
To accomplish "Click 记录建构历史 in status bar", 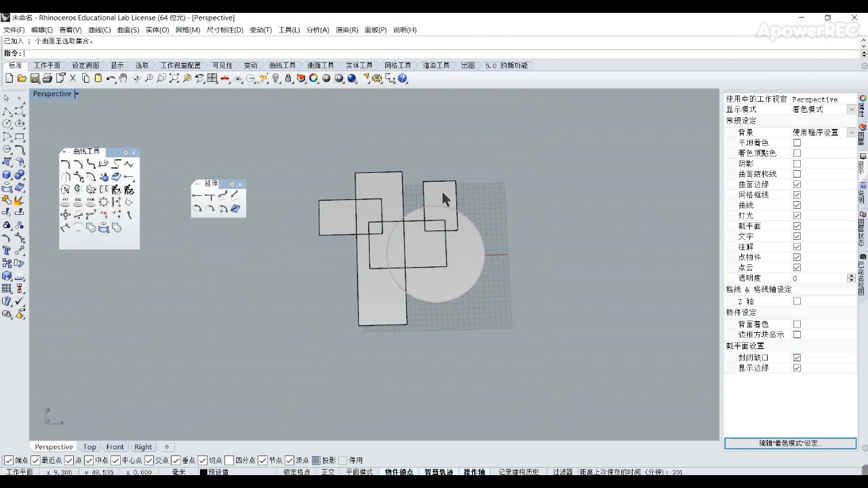I will [519, 472].
